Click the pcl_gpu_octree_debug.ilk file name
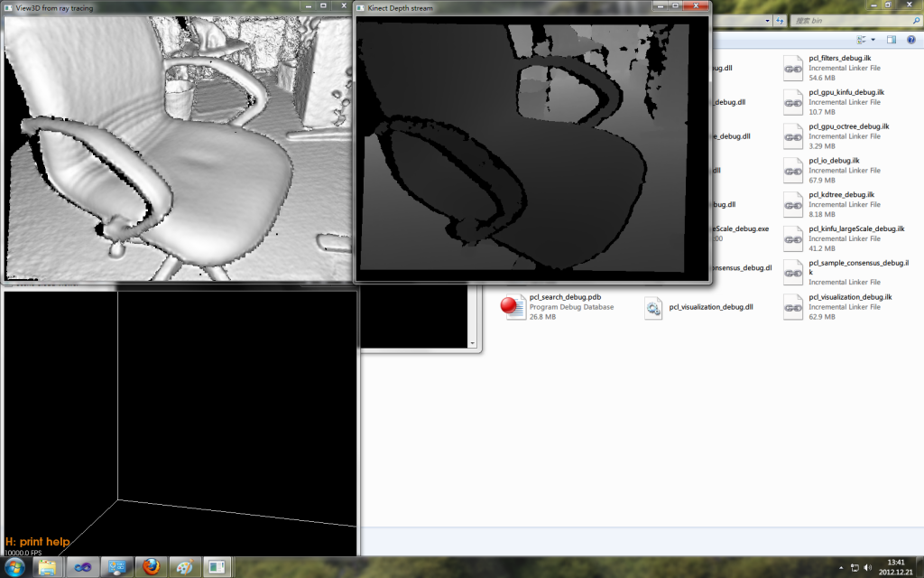Screen dimensions: 924x578 (848, 126)
